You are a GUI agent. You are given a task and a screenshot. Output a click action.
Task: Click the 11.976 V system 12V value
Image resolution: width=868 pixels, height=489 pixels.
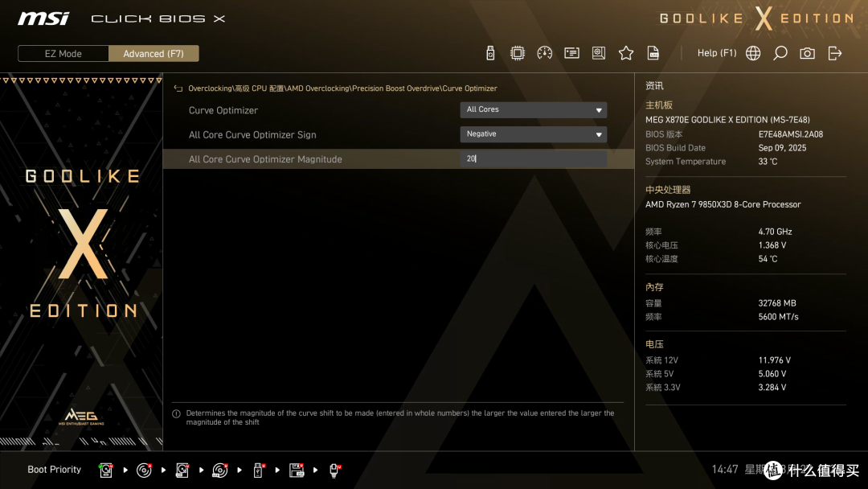click(x=775, y=360)
